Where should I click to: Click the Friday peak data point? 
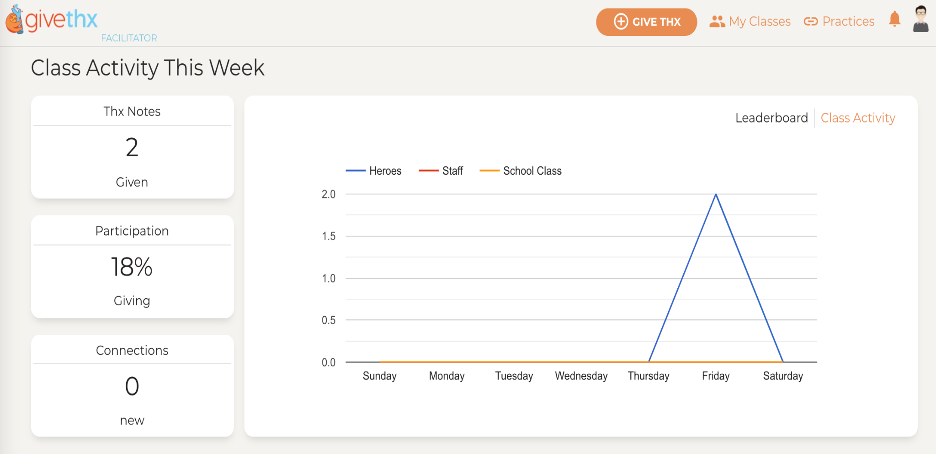click(x=716, y=194)
